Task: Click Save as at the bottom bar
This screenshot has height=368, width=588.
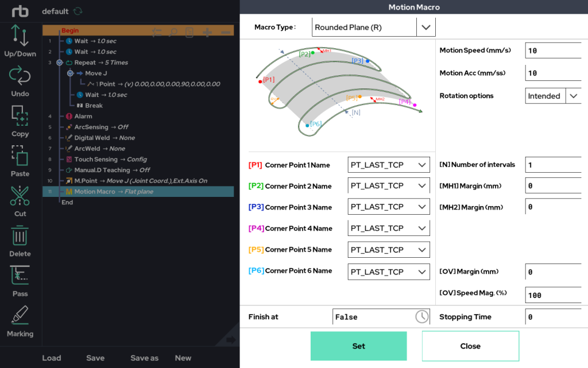Action: (144, 358)
